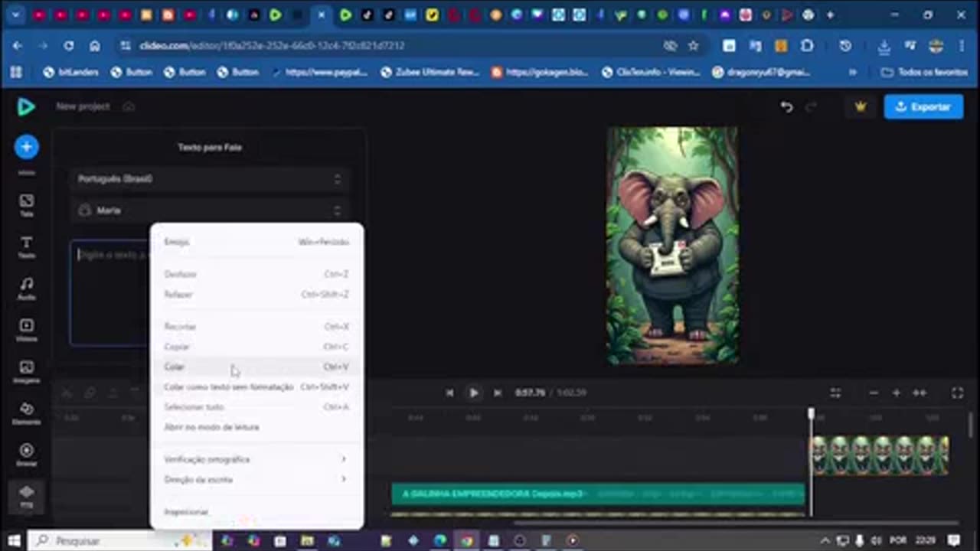The image size is (980, 551).
Task: Open the https://gokagen.bio bookmark
Action: 540,72
